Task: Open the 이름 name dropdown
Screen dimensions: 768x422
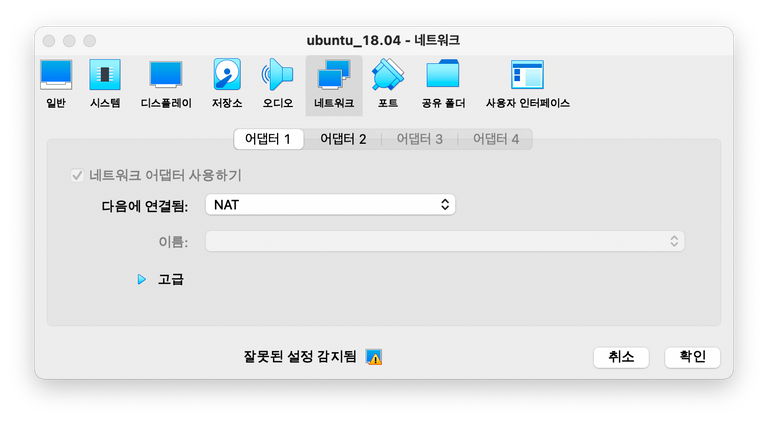Action: coord(445,241)
